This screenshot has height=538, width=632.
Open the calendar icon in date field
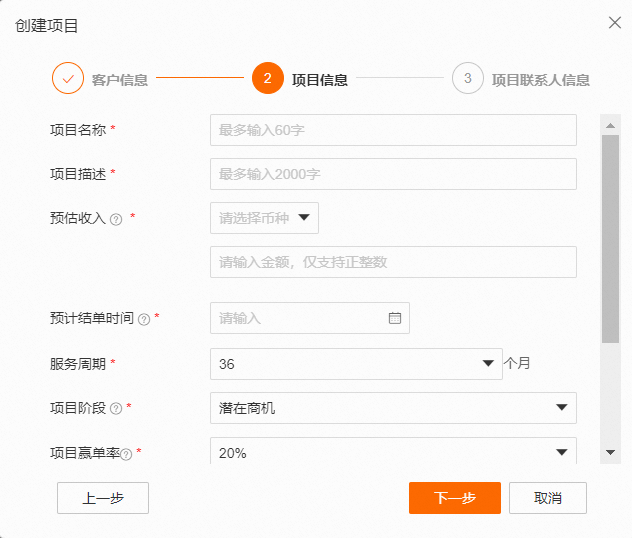(395, 318)
